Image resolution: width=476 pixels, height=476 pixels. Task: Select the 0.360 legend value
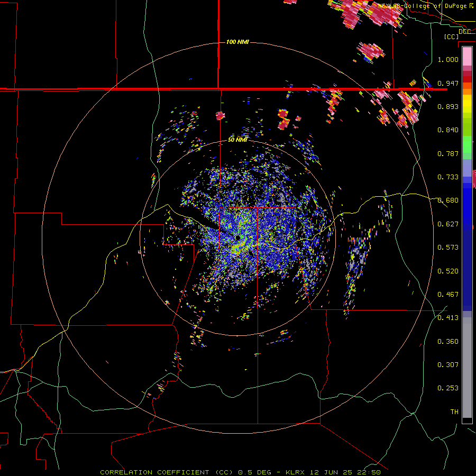pos(448,342)
